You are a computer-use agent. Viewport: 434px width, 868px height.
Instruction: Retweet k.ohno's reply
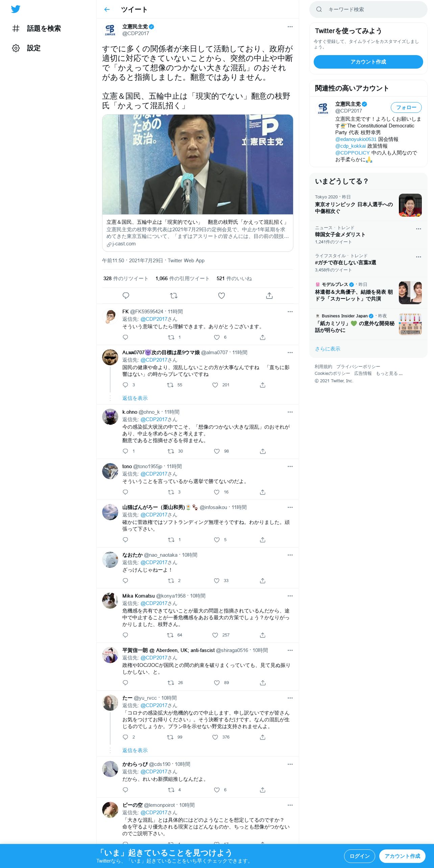pyautogui.click(x=171, y=451)
